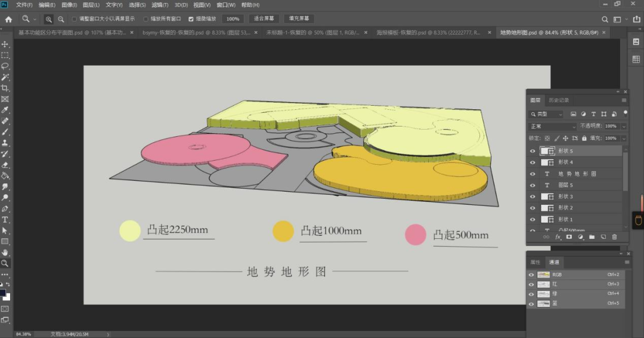Select the Move tool

click(x=5, y=44)
